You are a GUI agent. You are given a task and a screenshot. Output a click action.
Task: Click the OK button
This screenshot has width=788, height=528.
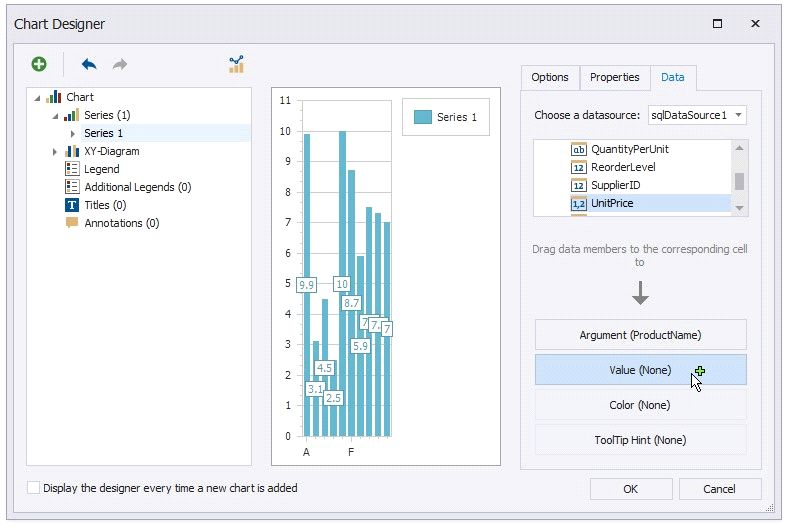630,489
